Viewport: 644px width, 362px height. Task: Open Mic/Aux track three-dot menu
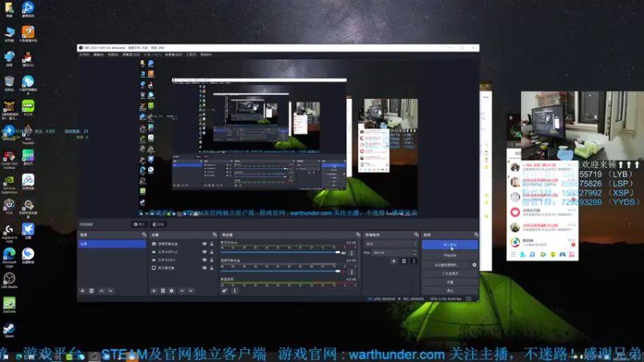352,253
